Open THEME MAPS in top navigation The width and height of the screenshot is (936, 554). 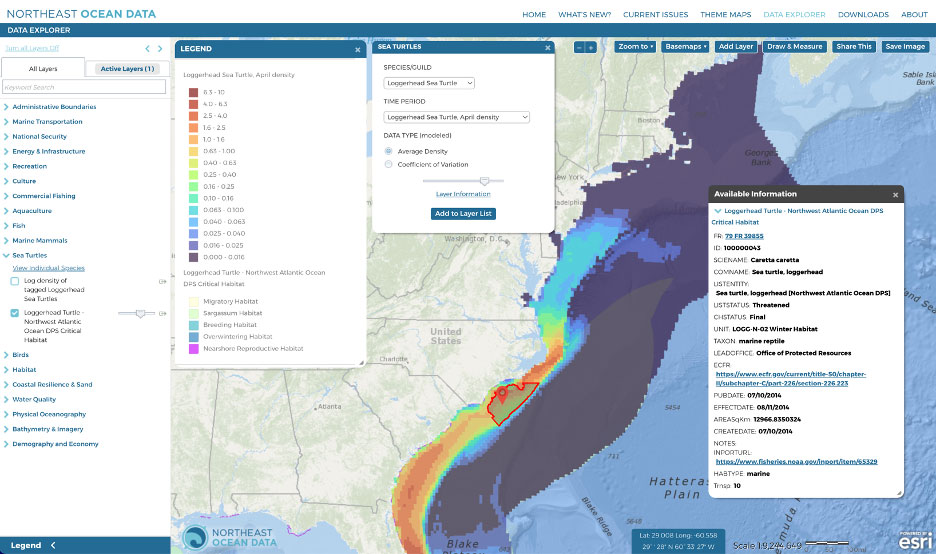(725, 14)
